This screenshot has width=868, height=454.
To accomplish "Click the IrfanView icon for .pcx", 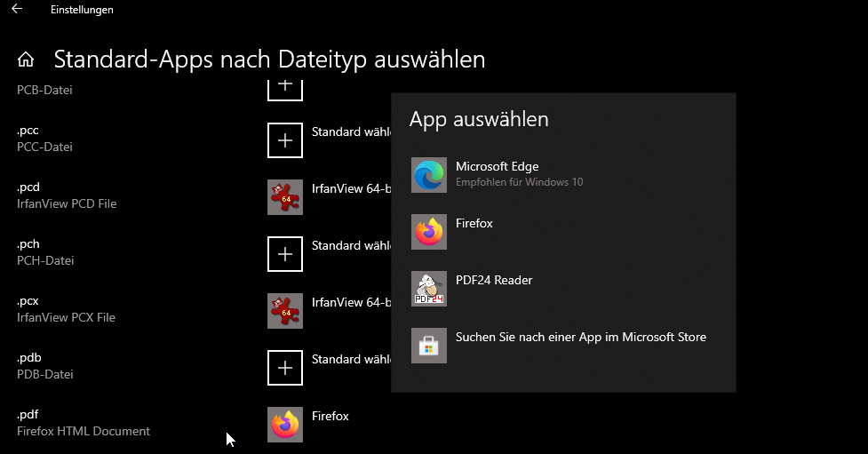I will pos(285,311).
